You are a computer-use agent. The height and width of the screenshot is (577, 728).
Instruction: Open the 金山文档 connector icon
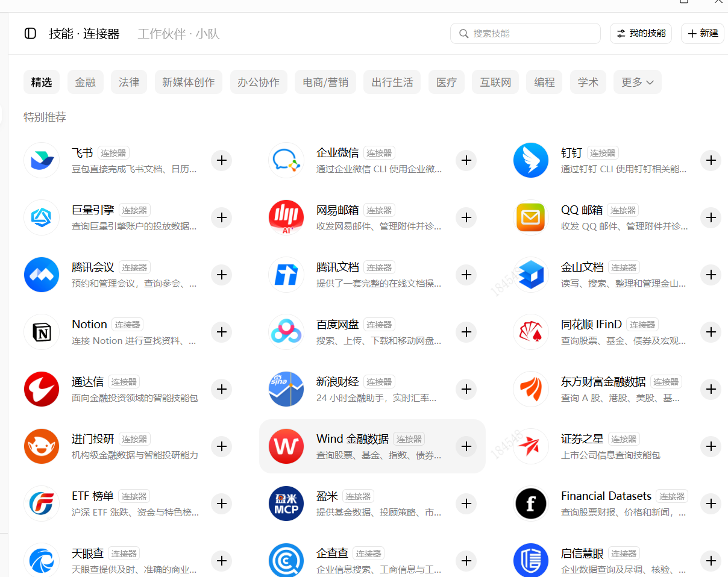tap(531, 275)
